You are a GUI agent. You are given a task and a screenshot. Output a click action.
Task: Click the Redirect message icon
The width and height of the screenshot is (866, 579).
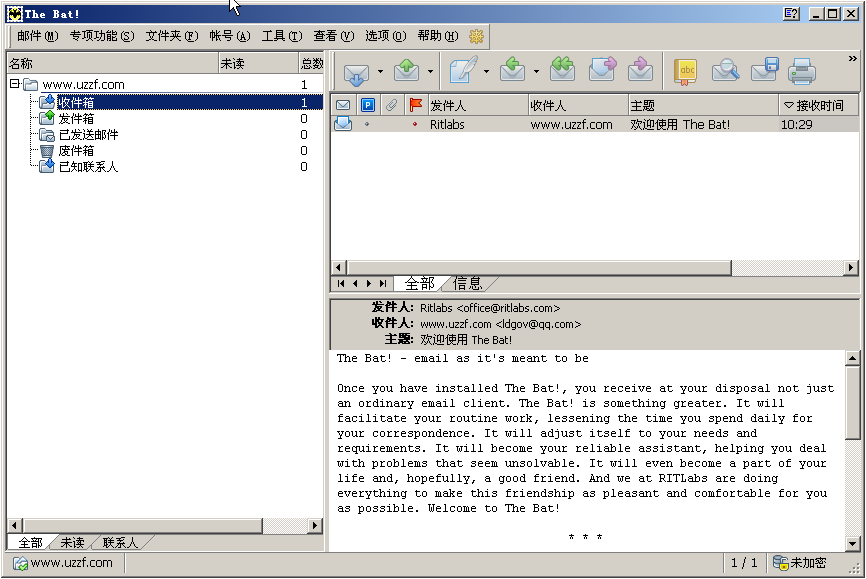click(641, 70)
